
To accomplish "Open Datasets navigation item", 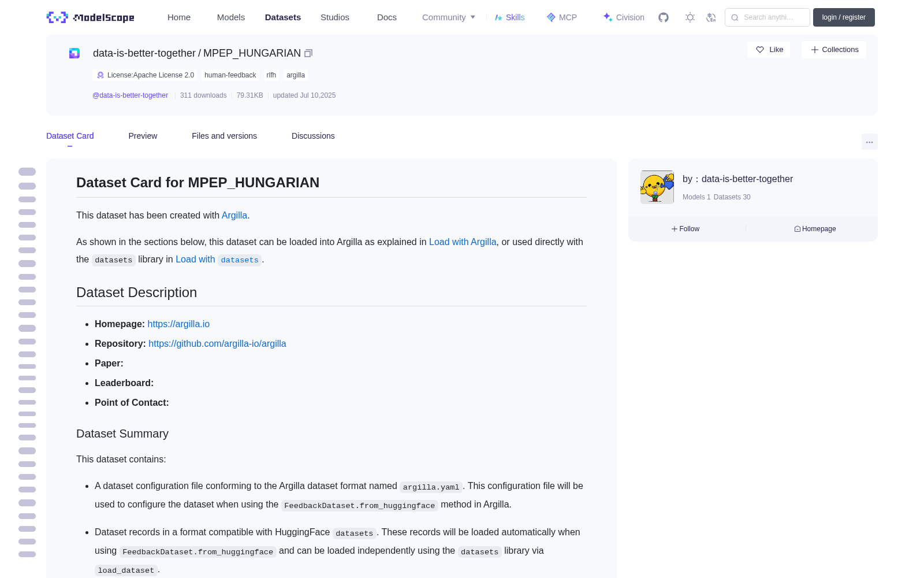I will coord(283,17).
